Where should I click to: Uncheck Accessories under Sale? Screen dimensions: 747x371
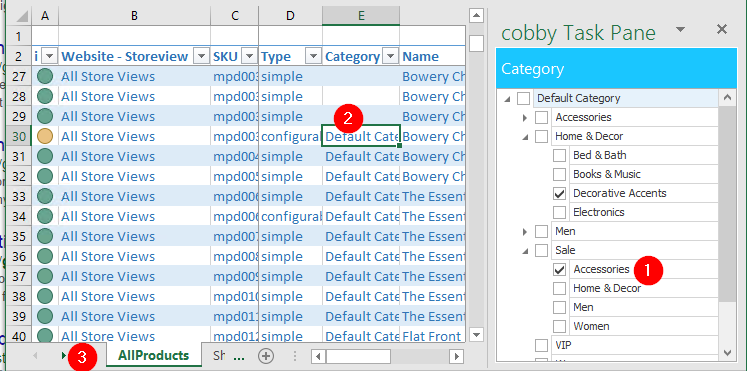(x=560, y=270)
